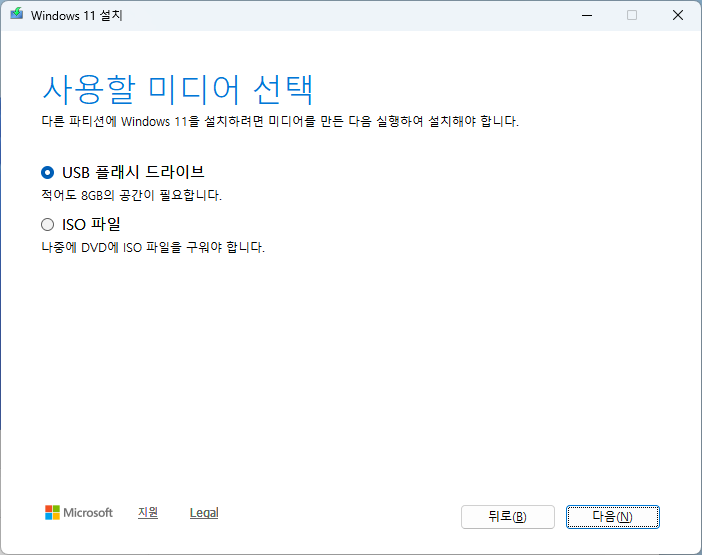Click the disabled maximize button
The height and width of the screenshot is (555, 702).
pyautogui.click(x=632, y=15)
